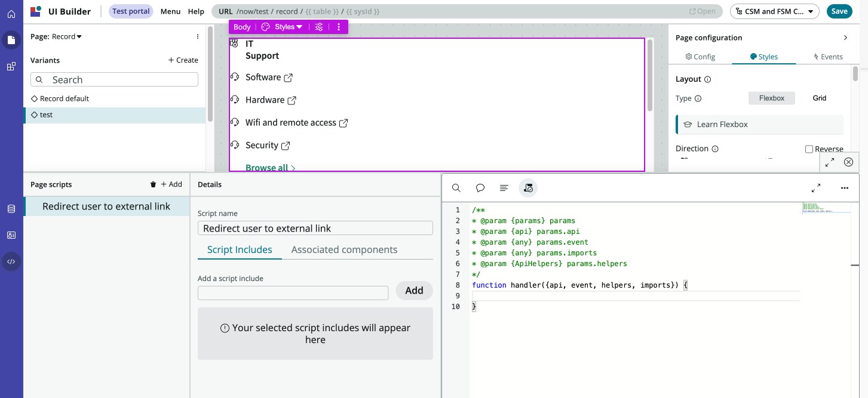Click the format code lines icon
The height and width of the screenshot is (398, 868).
[504, 188]
